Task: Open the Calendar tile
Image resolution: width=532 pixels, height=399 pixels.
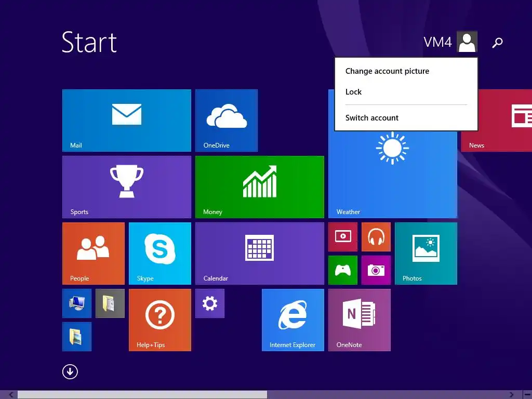Action: [x=260, y=253]
